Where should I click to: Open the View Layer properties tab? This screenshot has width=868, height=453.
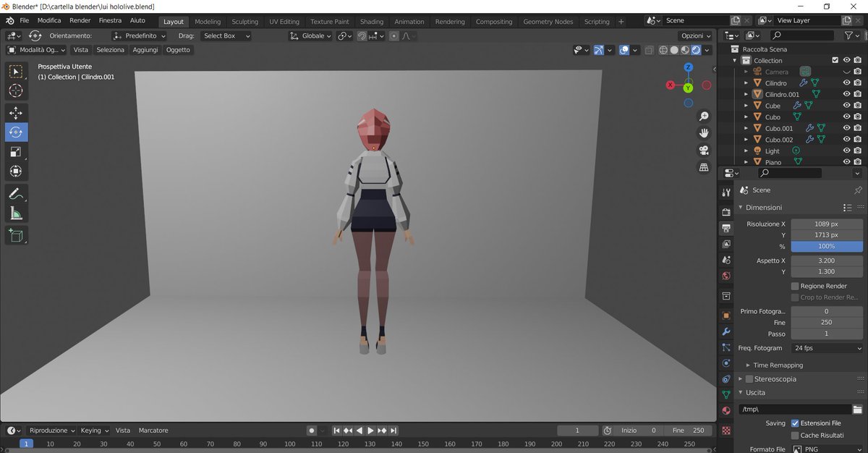pos(726,244)
